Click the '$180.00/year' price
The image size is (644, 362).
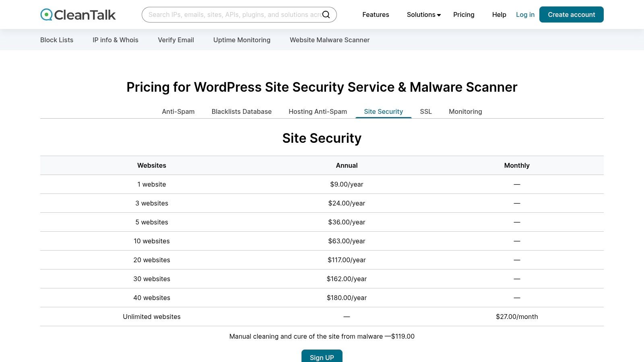pyautogui.click(x=347, y=298)
